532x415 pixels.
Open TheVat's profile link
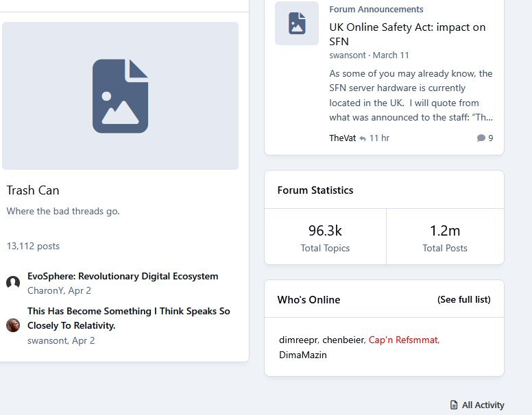(x=342, y=138)
